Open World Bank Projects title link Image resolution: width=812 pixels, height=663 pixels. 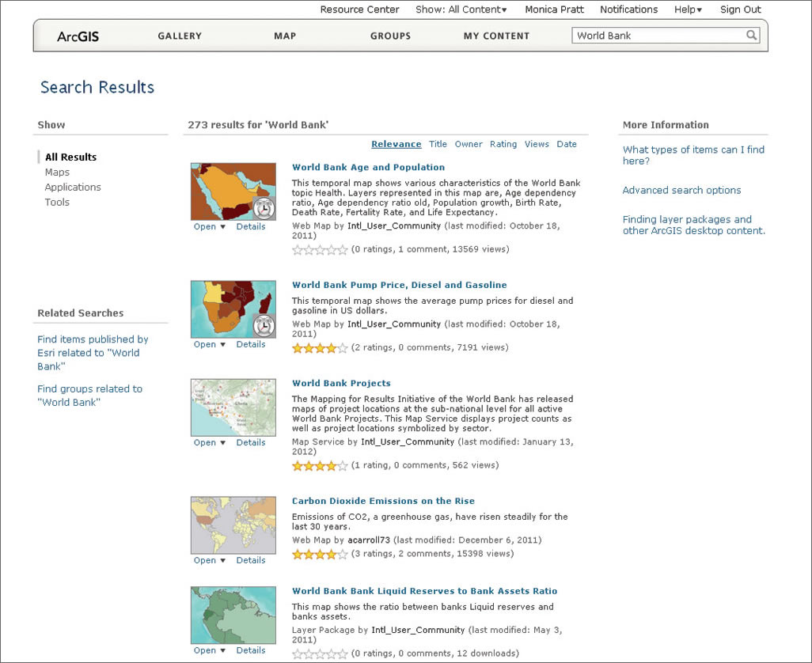click(x=341, y=383)
